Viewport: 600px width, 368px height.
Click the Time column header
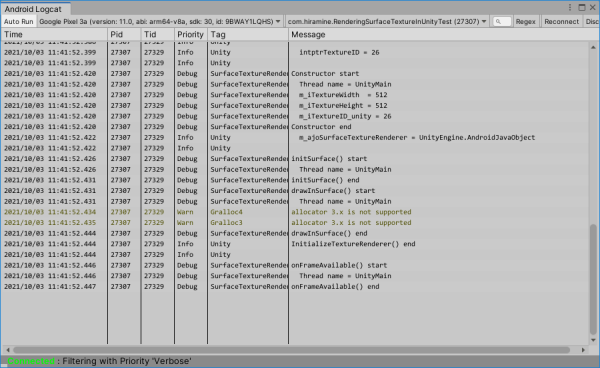point(54,34)
